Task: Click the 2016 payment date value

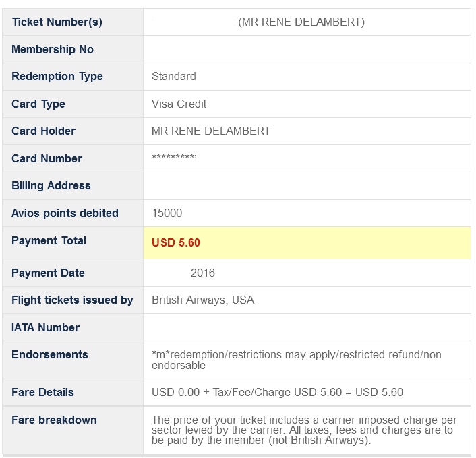Action: pos(203,273)
